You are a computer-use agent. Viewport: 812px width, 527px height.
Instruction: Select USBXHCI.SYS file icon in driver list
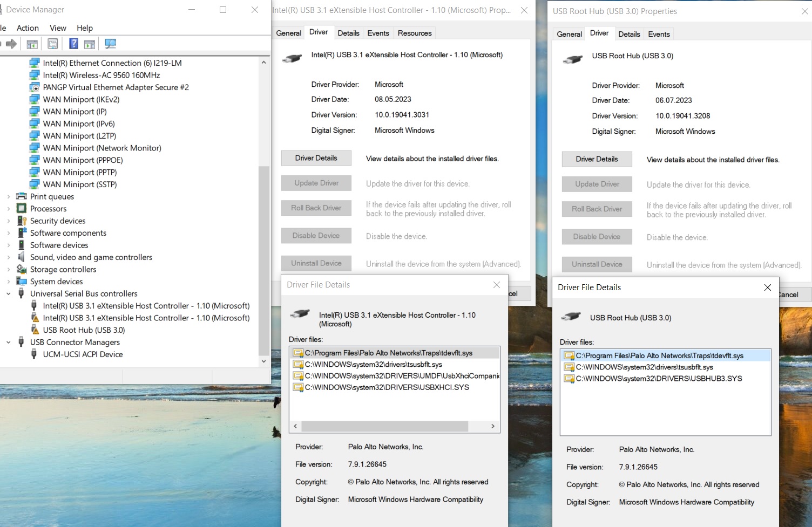(x=298, y=387)
